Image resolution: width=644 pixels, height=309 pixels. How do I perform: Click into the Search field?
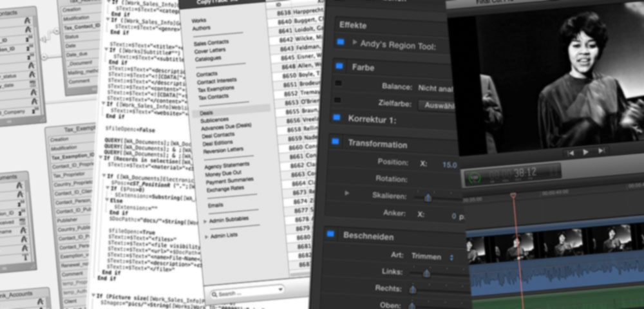[247, 293]
